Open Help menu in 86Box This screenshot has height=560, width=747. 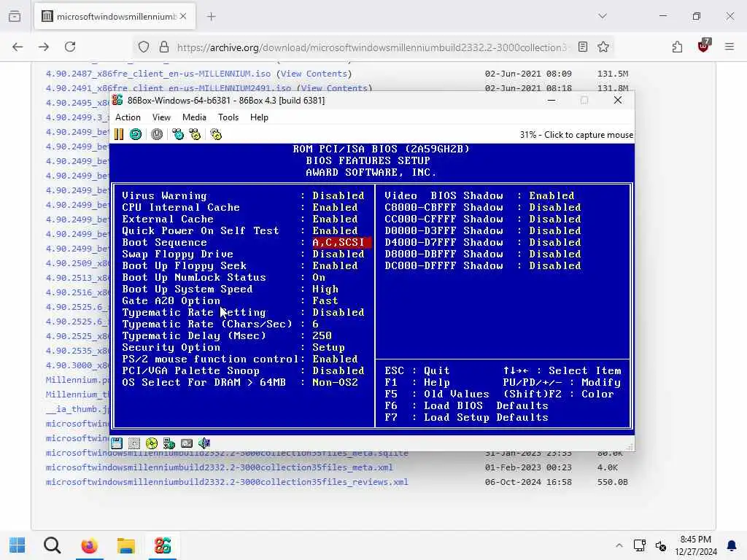click(x=259, y=117)
